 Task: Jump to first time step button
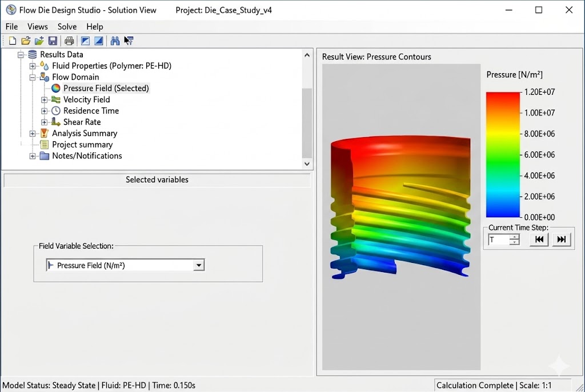[x=539, y=239]
